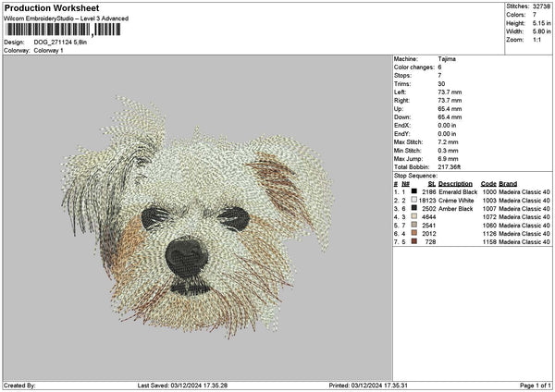This screenshot has width=555, height=392.
Task: Click the Up value '65.4 mm'
Action: click(450, 109)
